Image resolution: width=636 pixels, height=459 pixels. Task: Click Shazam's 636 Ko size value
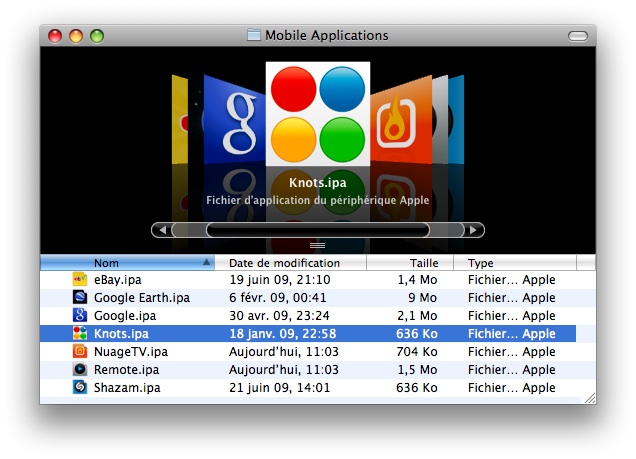417,388
